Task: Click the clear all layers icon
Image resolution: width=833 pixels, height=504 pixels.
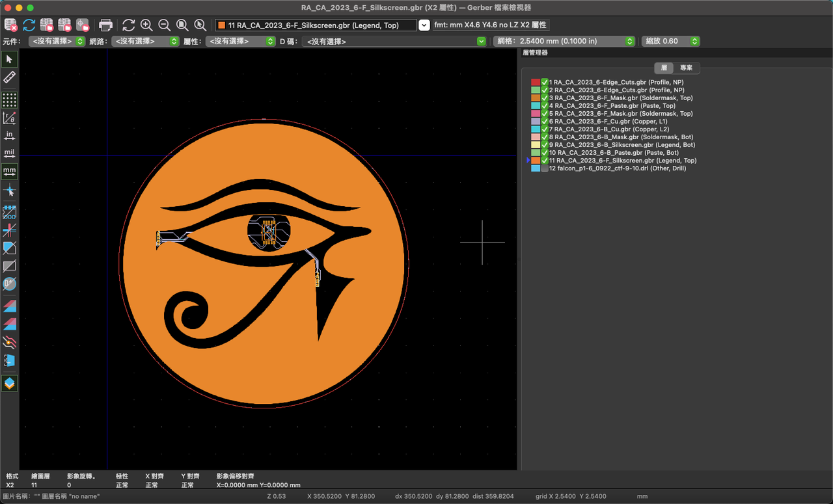Action: coord(11,25)
